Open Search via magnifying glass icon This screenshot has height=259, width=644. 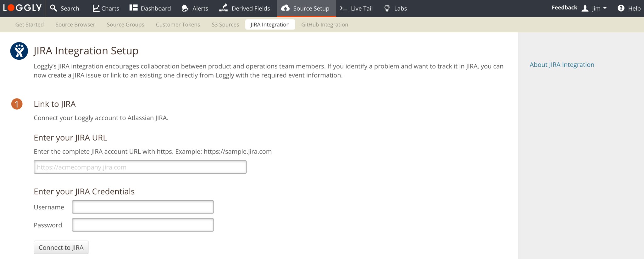point(54,8)
